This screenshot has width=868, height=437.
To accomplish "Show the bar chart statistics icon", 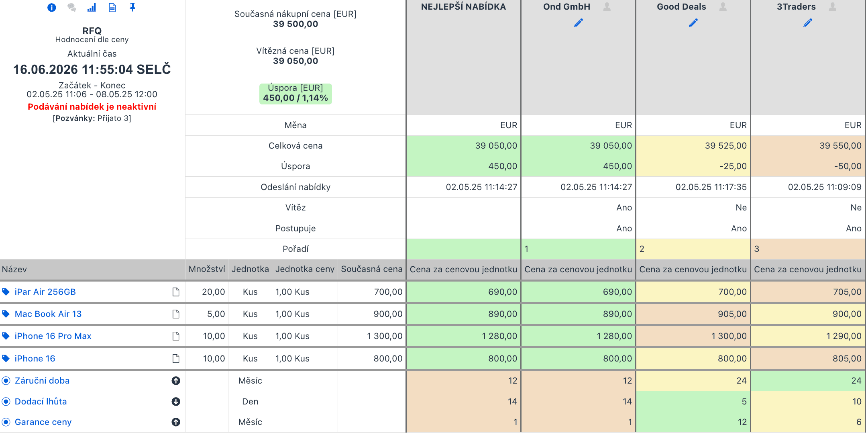I will pos(92,8).
